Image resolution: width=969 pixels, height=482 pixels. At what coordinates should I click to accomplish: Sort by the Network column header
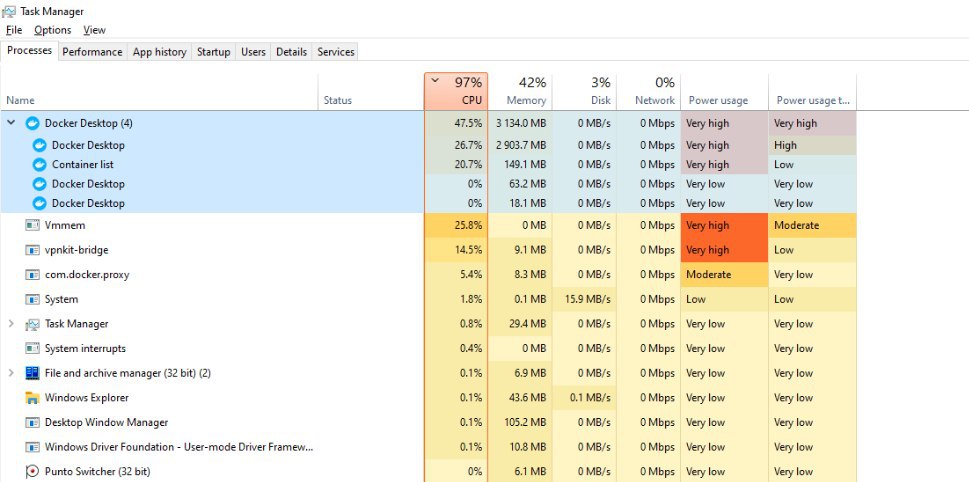649,91
